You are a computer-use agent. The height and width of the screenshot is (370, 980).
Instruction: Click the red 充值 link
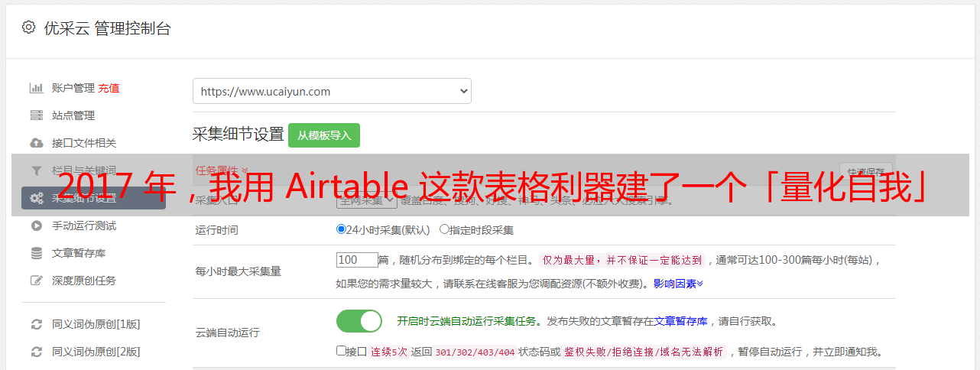tap(109, 88)
